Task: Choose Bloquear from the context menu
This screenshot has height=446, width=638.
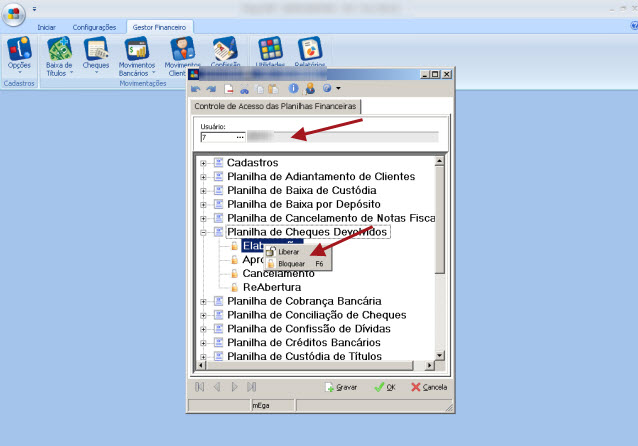Action: [x=290, y=264]
